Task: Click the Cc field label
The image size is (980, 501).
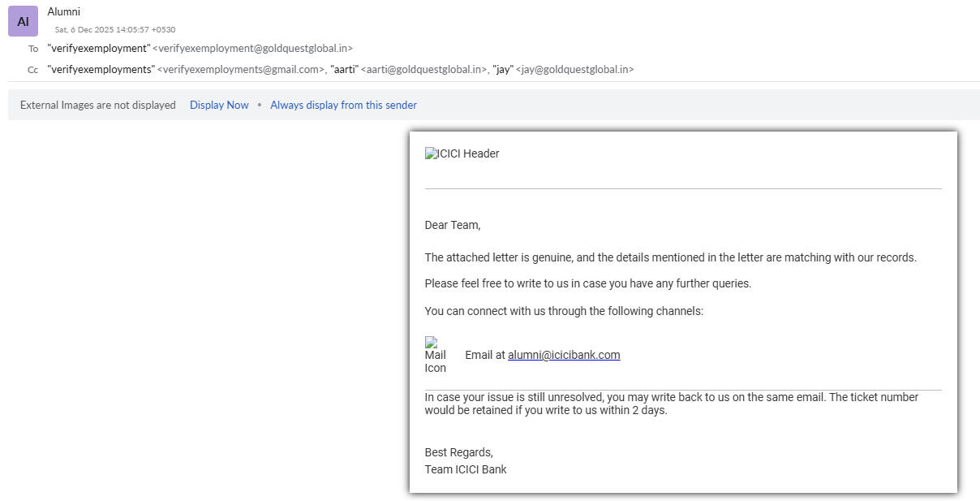Action: point(33,70)
